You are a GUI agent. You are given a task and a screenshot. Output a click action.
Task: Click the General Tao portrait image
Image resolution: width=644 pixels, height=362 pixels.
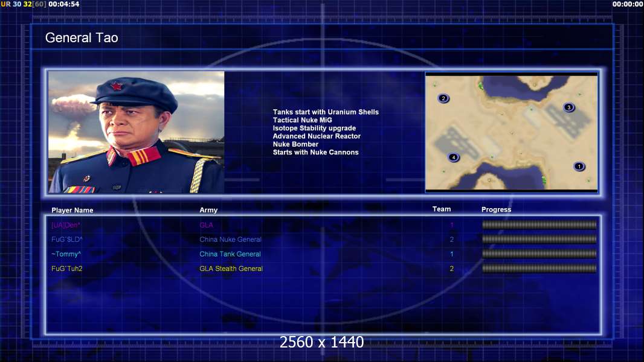[137, 132]
